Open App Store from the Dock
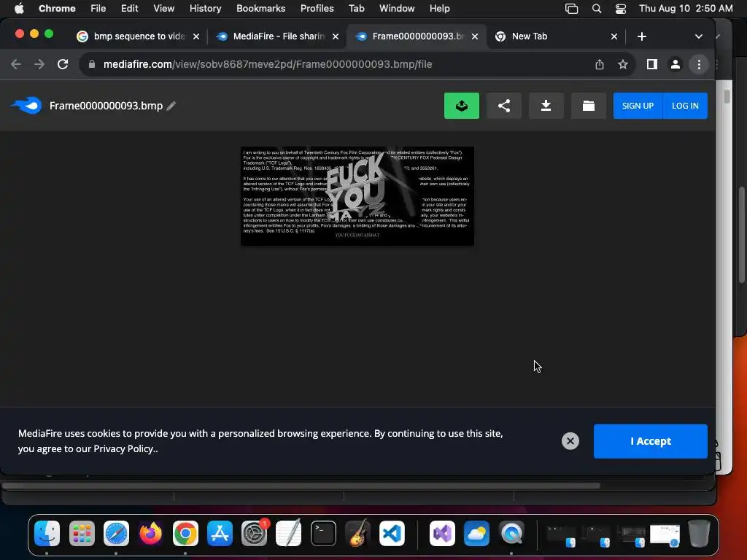 click(x=220, y=533)
